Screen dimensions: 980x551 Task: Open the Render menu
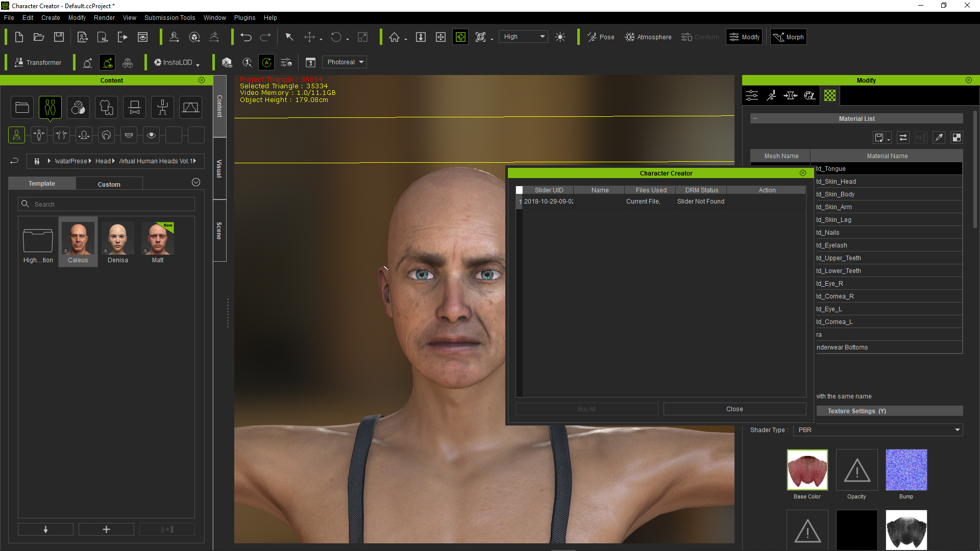pyautogui.click(x=104, y=18)
